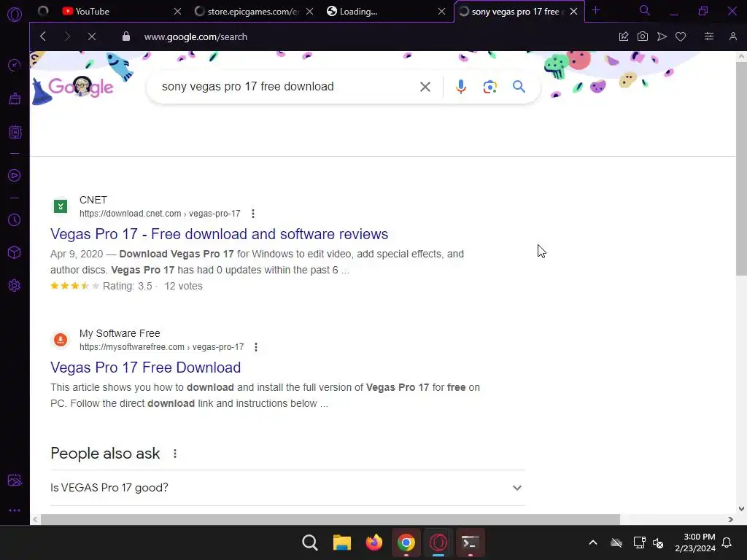Click the scroll right arrow at page bottom
This screenshot has width=747, height=560.
click(730, 519)
